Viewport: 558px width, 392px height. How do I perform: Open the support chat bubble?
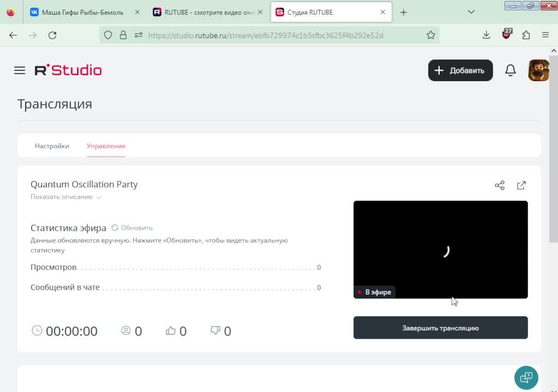pos(526,378)
